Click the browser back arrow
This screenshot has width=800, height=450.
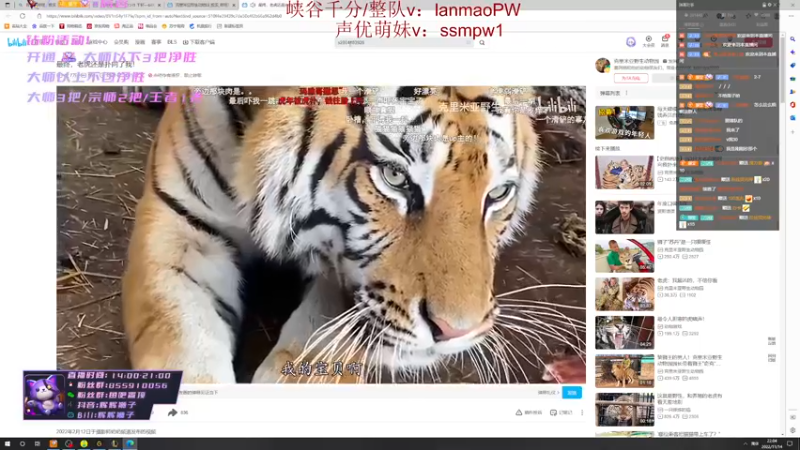(7, 16)
